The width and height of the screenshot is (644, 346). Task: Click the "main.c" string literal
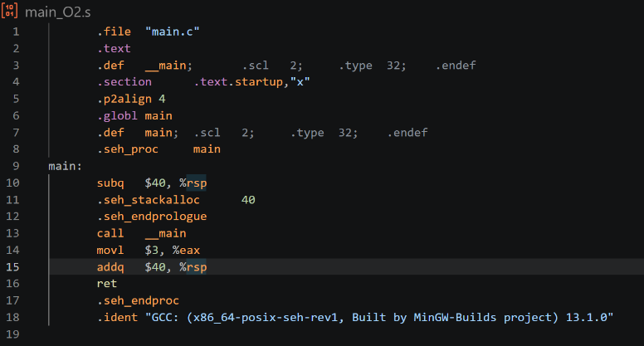(173, 32)
